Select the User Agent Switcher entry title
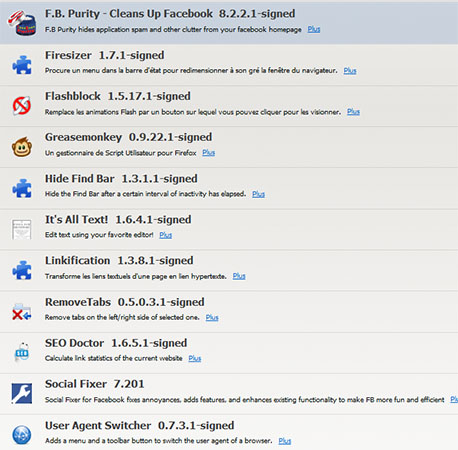The width and height of the screenshot is (458, 450). [x=140, y=426]
